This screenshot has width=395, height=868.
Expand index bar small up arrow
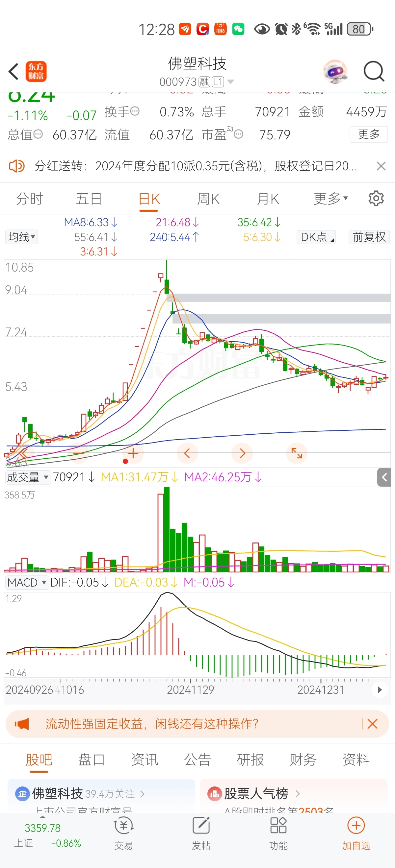point(42,817)
